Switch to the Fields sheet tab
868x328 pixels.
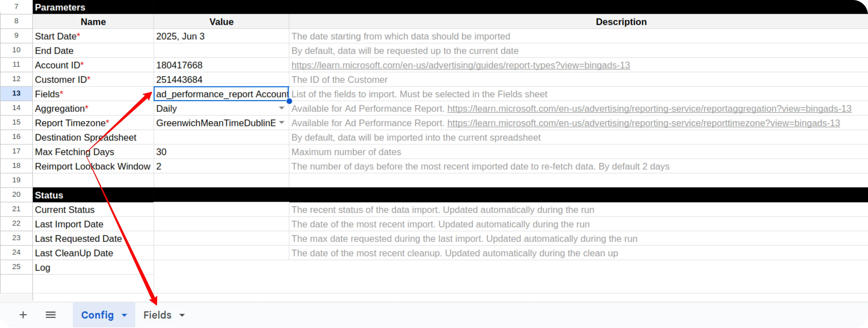click(157, 315)
